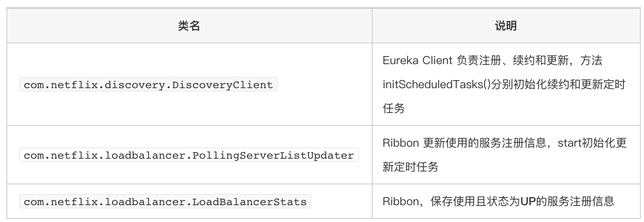The height and width of the screenshot is (222, 644).
Task: Click the 类名 column header
Action: (189, 26)
